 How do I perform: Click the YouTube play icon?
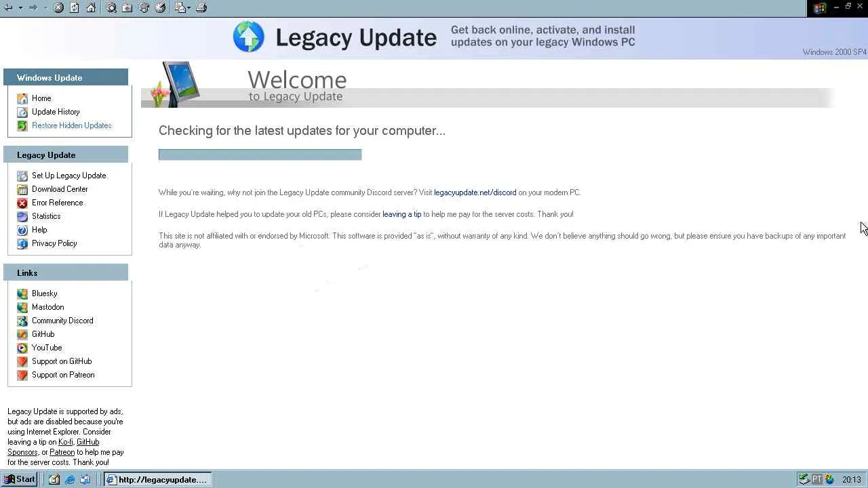tap(22, 348)
